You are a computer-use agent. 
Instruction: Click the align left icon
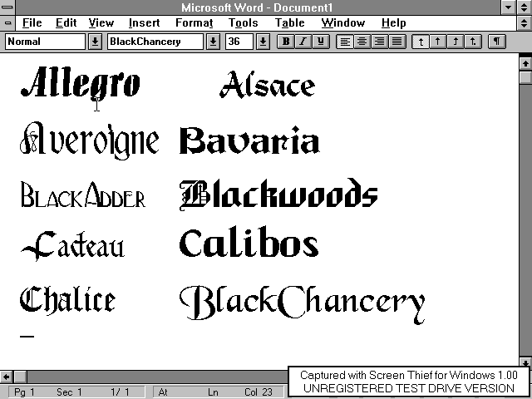tap(345, 41)
